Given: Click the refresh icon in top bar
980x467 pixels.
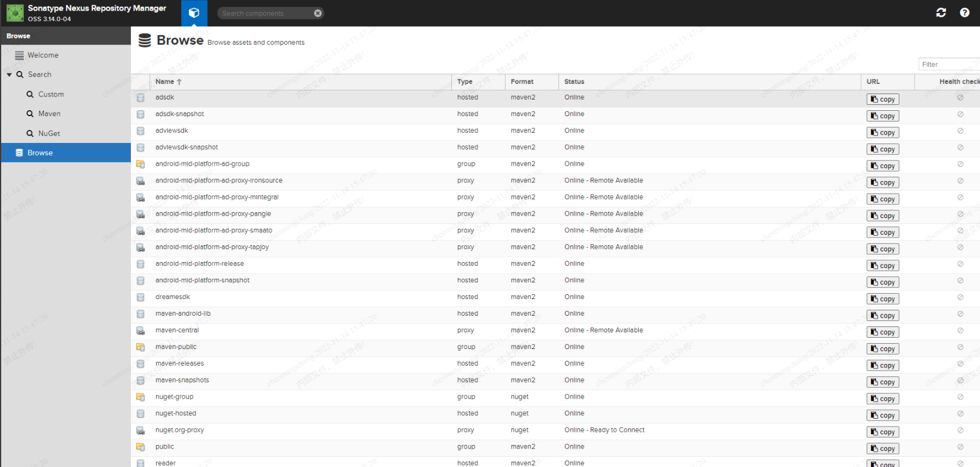Looking at the screenshot, I should [x=941, y=13].
